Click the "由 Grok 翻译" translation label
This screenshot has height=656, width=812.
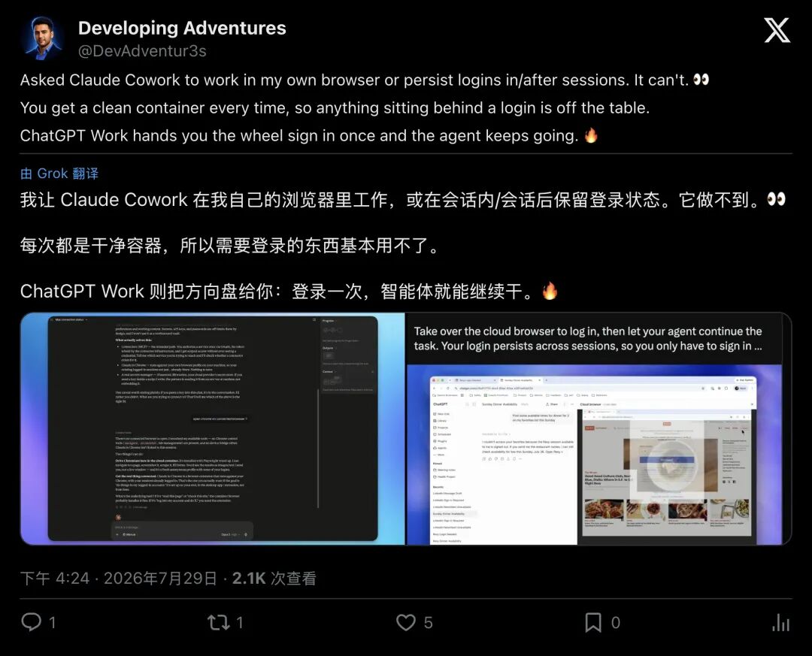(59, 174)
